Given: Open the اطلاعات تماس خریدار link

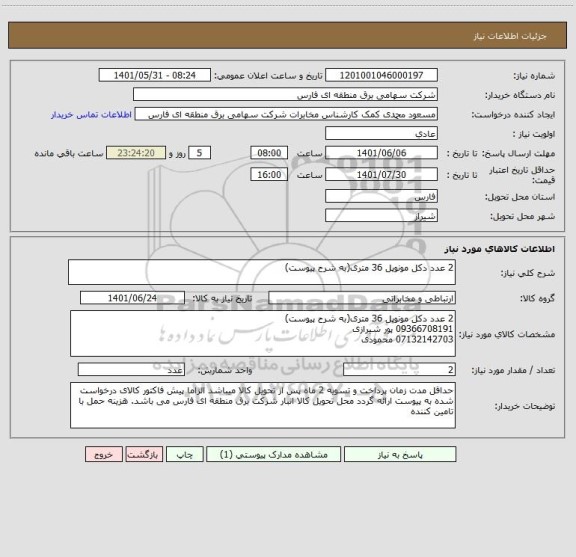Looking at the screenshot, I should [x=91, y=115].
